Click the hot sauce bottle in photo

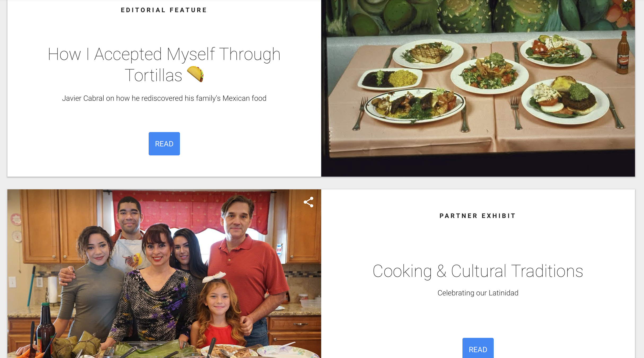tap(623, 53)
